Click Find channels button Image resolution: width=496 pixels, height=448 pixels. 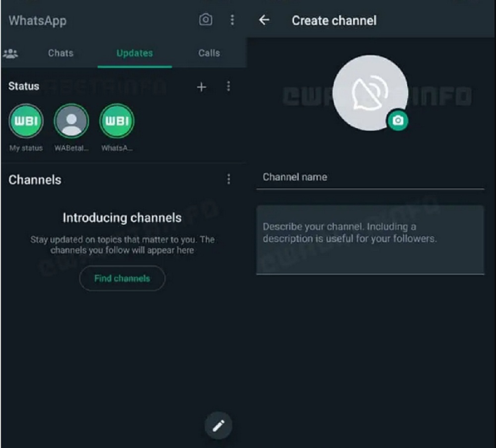pos(122,279)
